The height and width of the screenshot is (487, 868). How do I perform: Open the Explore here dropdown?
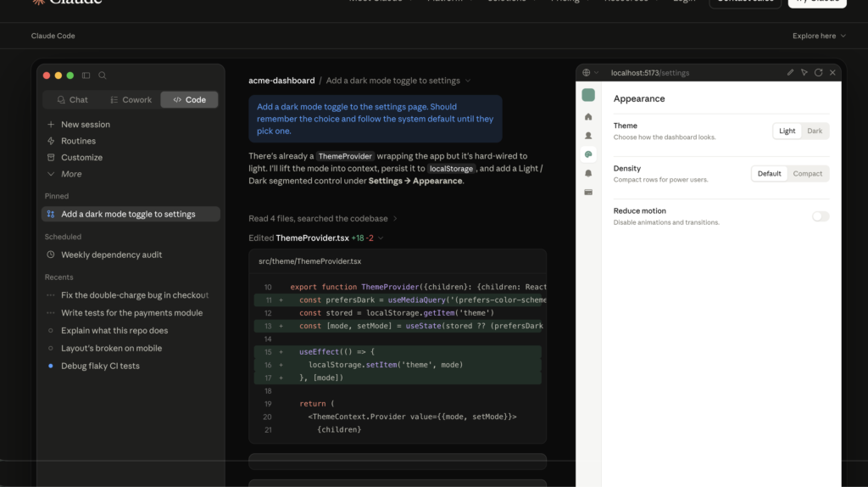819,36
